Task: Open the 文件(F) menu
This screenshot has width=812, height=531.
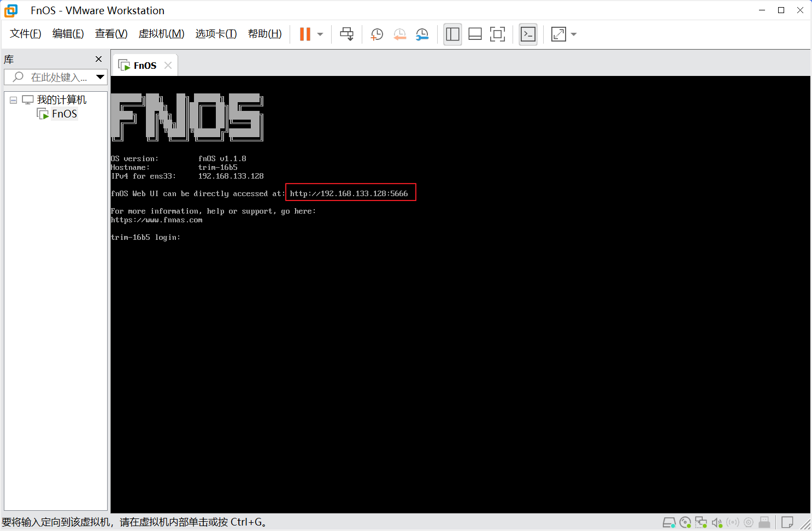Action: point(26,34)
